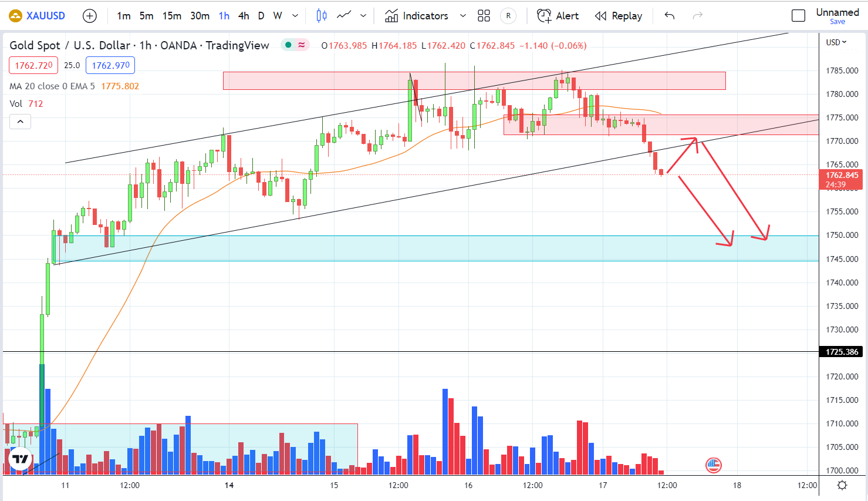The width and height of the screenshot is (868, 501).
Task: Select the upper pink resistance rectangle
Action: 474,80
